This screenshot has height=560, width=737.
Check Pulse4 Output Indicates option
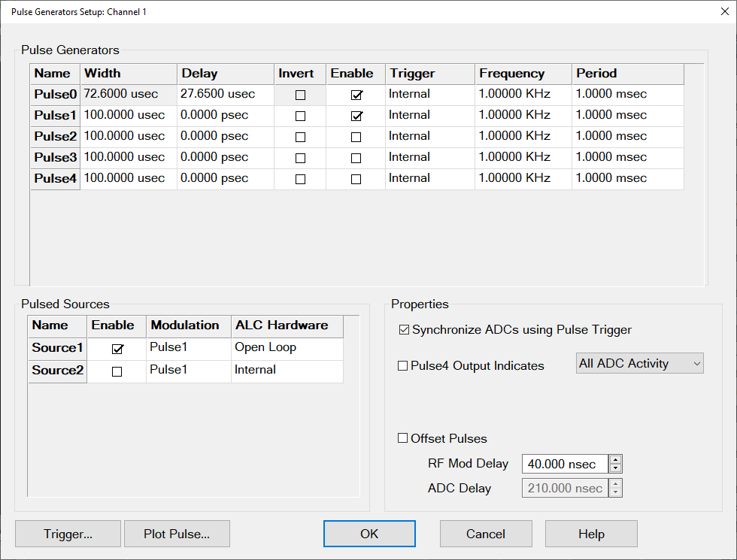pos(403,366)
